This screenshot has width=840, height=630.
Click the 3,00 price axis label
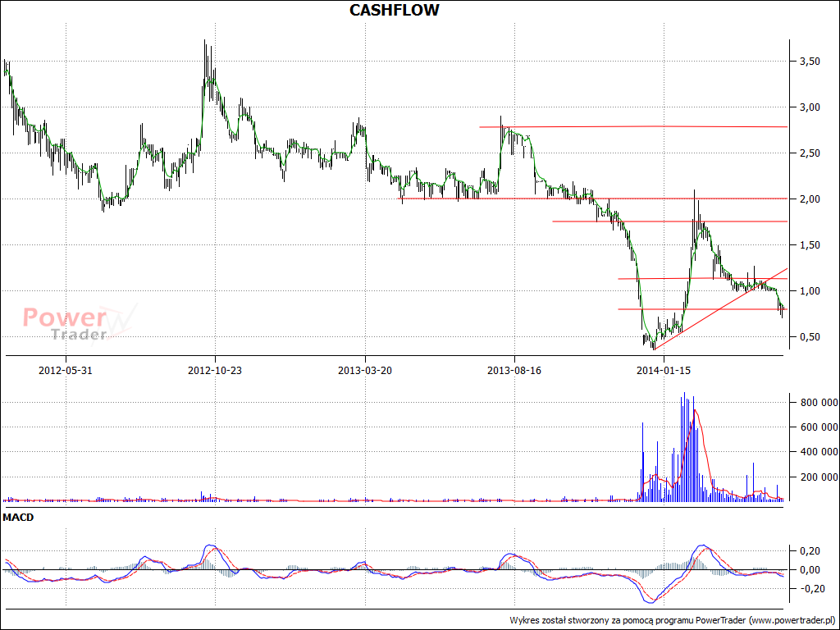click(810, 107)
